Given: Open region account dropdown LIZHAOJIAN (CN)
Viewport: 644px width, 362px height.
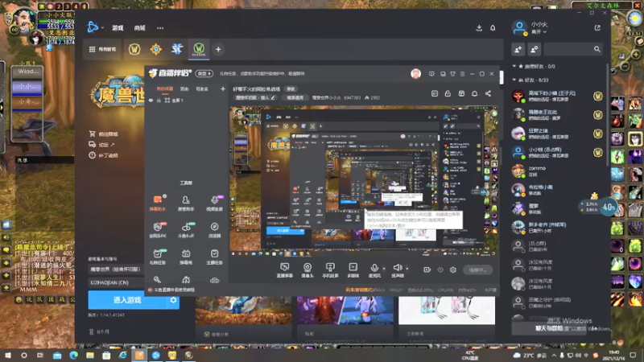Looking at the screenshot, I should [x=116, y=283].
